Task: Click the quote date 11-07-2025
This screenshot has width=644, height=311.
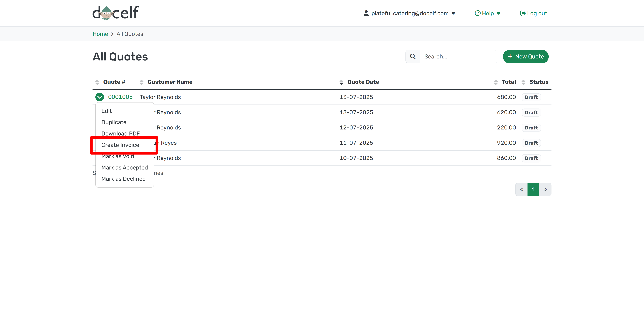Action: click(x=356, y=143)
